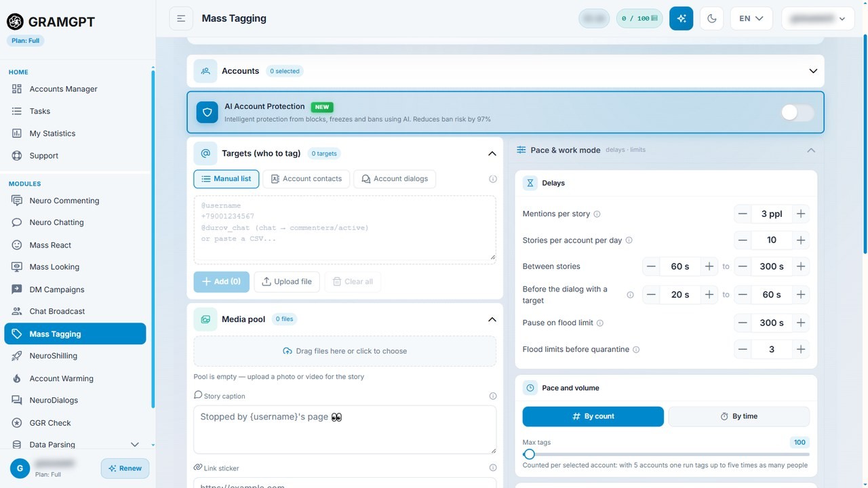
Task: Enable the AI Account Protection toggle
Action: click(x=797, y=113)
